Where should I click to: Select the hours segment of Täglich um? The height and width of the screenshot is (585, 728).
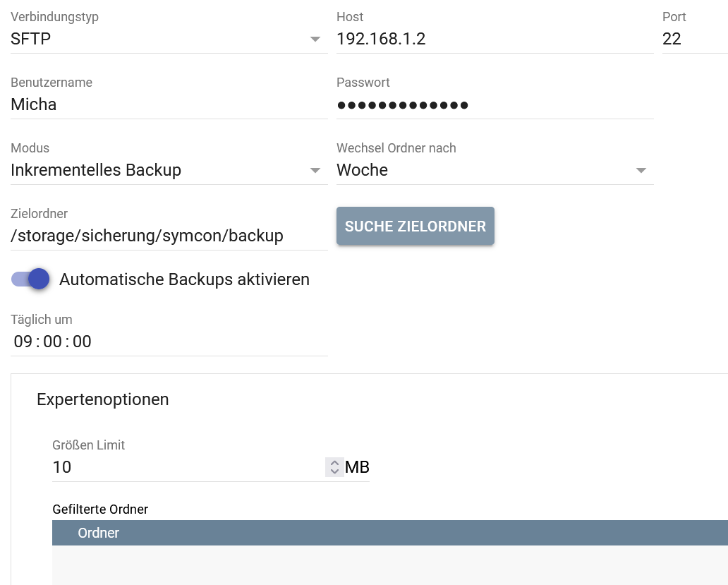coord(23,342)
